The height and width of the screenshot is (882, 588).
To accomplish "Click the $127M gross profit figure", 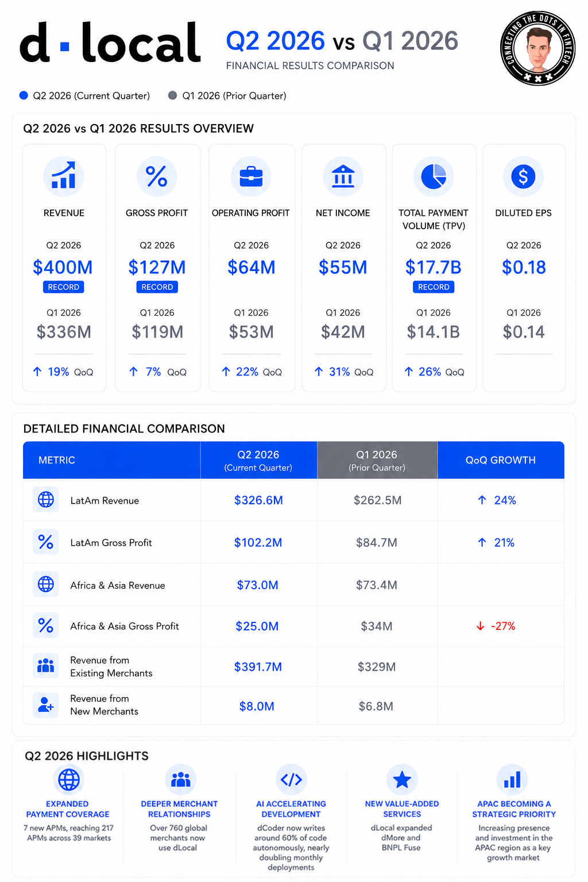I will click(x=157, y=267).
